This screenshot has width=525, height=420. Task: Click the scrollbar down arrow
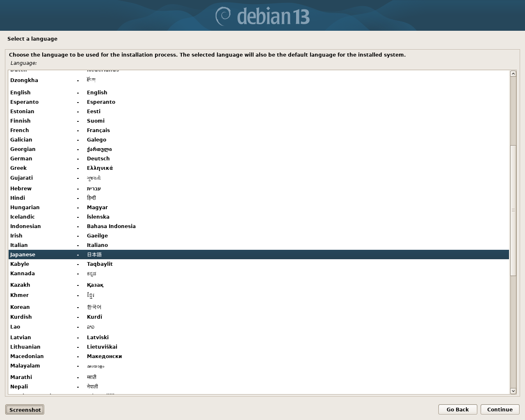(x=513, y=391)
